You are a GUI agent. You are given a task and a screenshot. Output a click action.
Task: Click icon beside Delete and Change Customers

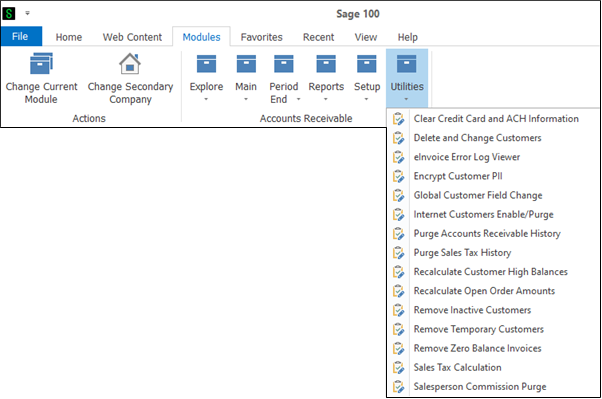(399, 138)
